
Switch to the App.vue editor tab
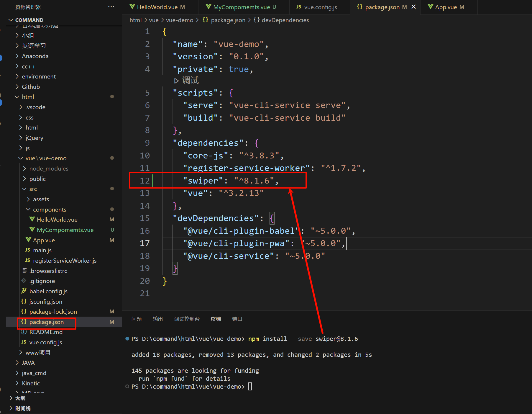coord(446,7)
